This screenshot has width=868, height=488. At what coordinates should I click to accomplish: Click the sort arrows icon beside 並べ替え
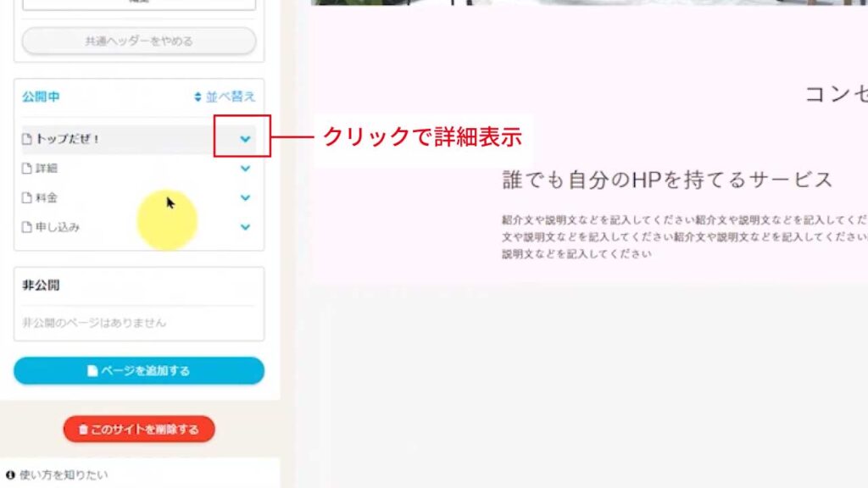[198, 97]
